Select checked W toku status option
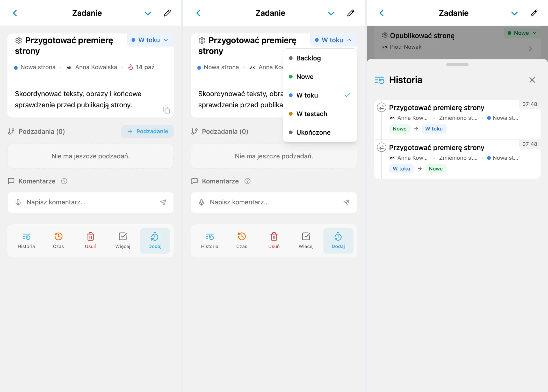548x392 pixels. click(320, 95)
